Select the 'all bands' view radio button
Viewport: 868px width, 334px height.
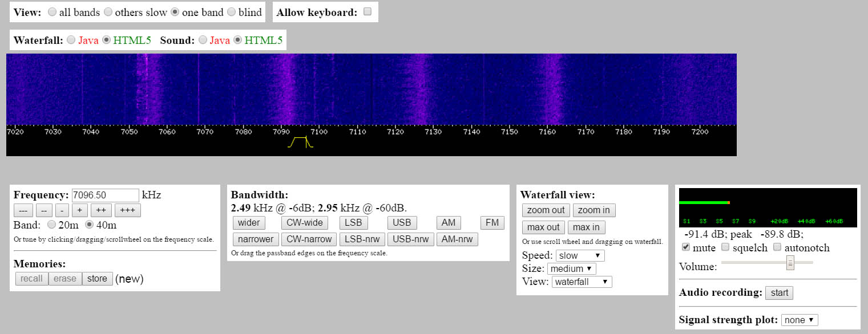pyautogui.click(x=53, y=12)
